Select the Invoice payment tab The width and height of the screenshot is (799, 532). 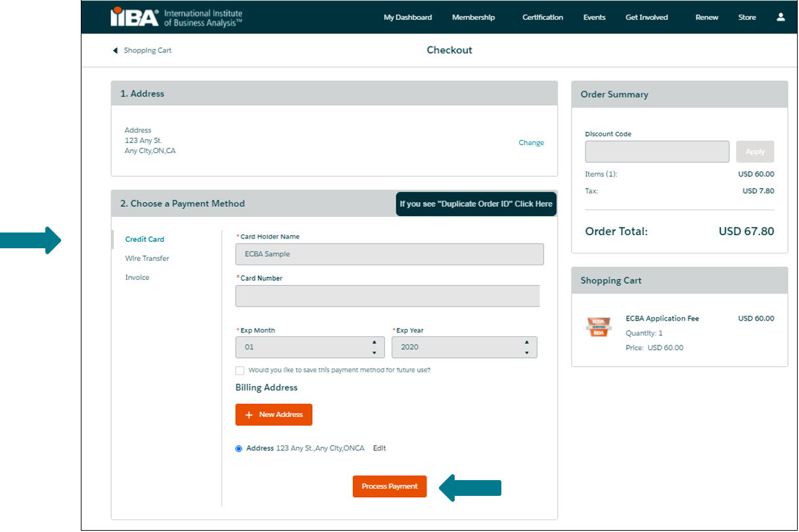(137, 278)
